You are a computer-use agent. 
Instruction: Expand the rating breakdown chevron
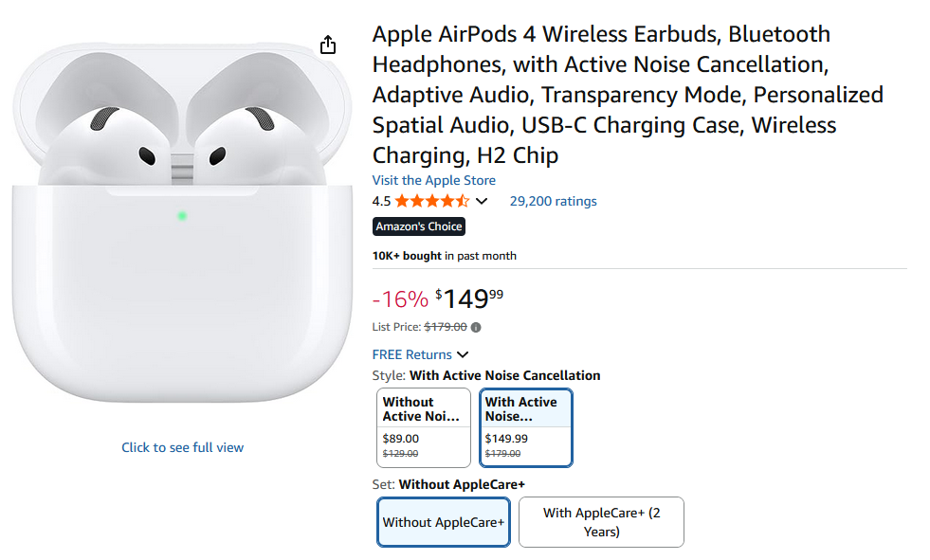(x=482, y=201)
